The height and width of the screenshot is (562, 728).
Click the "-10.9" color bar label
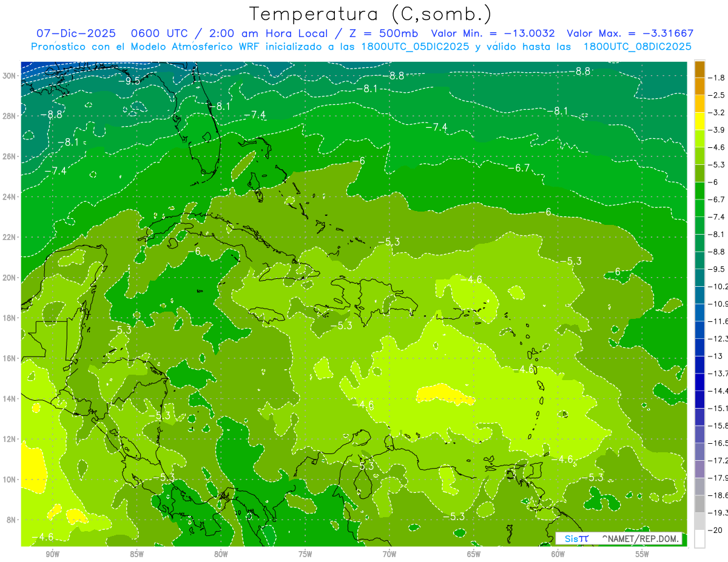(718, 304)
